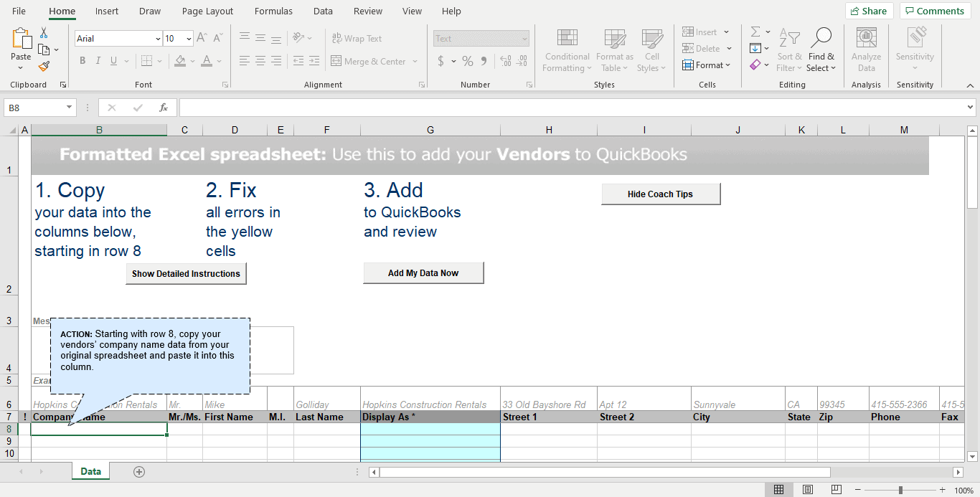Viewport: 980px width, 497px height.
Task: Toggle Italic formatting
Action: click(98, 61)
